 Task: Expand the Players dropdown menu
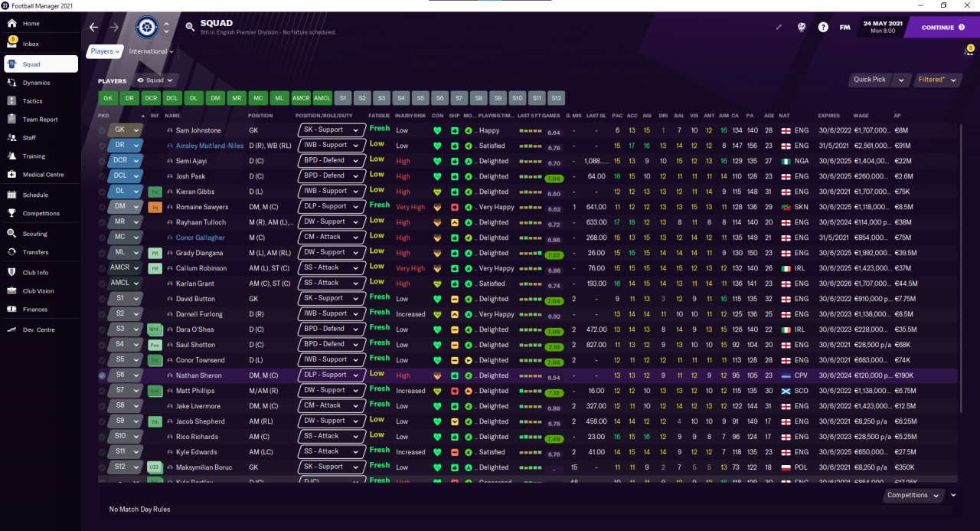105,51
